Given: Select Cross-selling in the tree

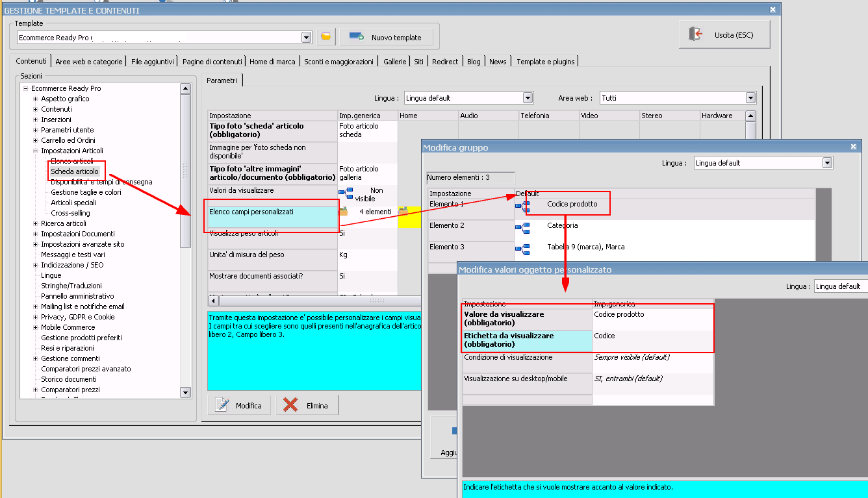Looking at the screenshot, I should [x=70, y=213].
